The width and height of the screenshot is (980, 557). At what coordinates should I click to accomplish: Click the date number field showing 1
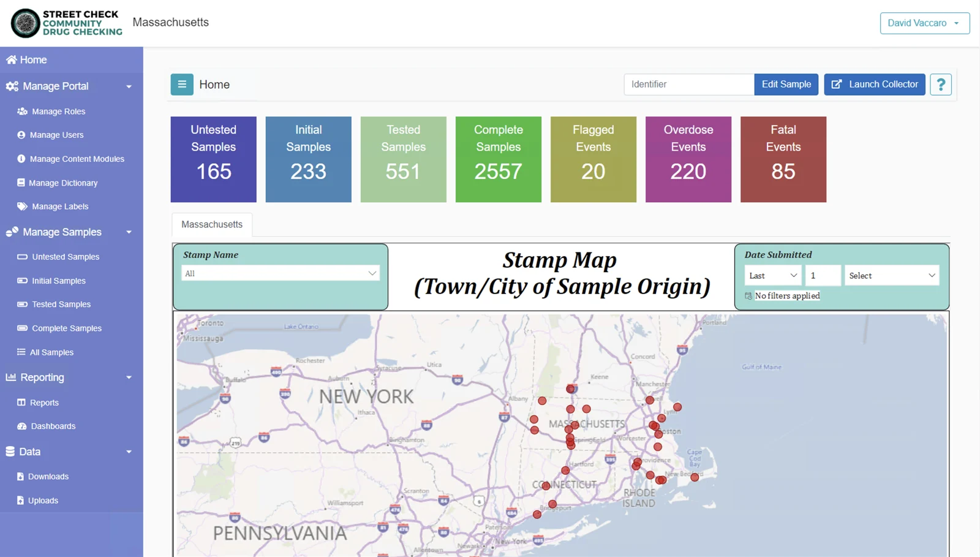point(823,276)
